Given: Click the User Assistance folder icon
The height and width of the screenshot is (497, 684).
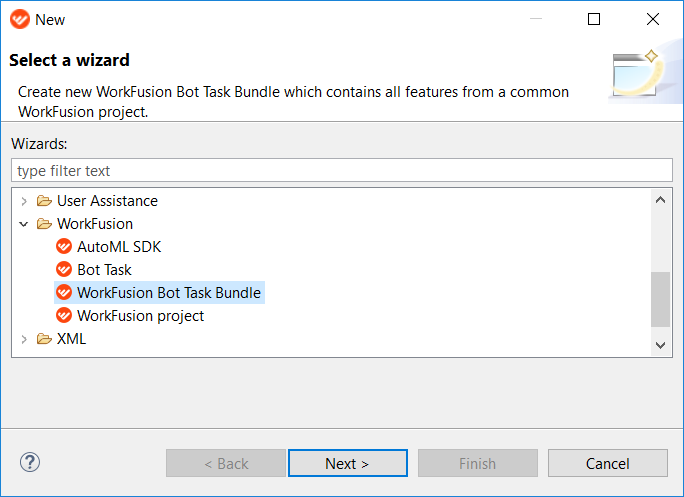Looking at the screenshot, I should [x=44, y=201].
